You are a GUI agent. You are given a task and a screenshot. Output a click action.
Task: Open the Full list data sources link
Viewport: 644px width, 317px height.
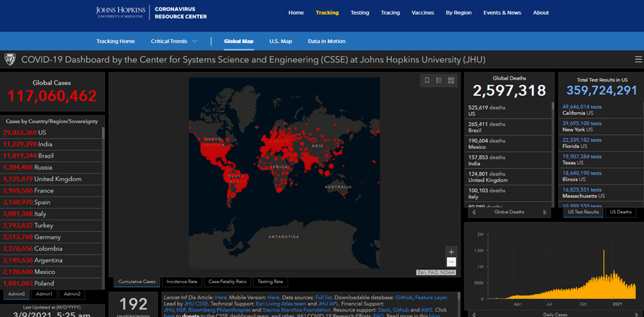[323, 297]
